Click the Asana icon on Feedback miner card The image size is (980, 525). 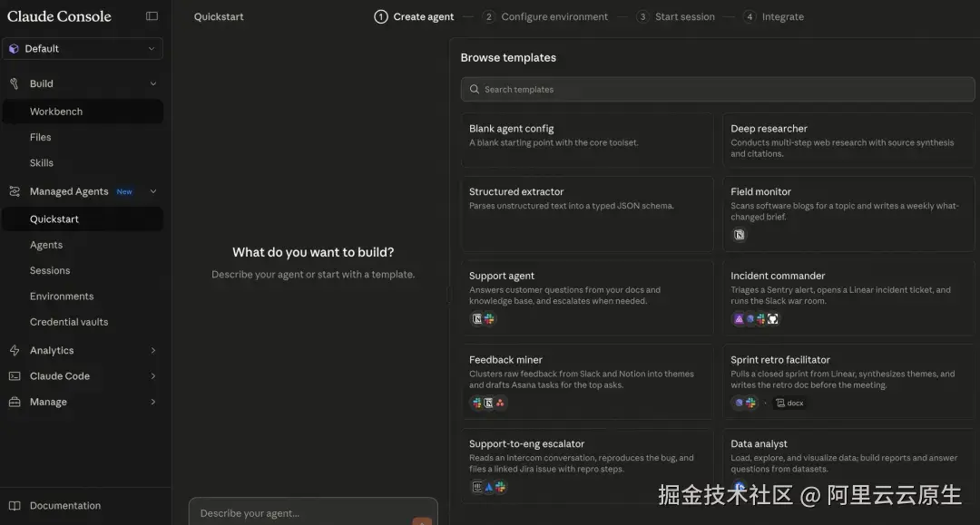(x=500, y=403)
